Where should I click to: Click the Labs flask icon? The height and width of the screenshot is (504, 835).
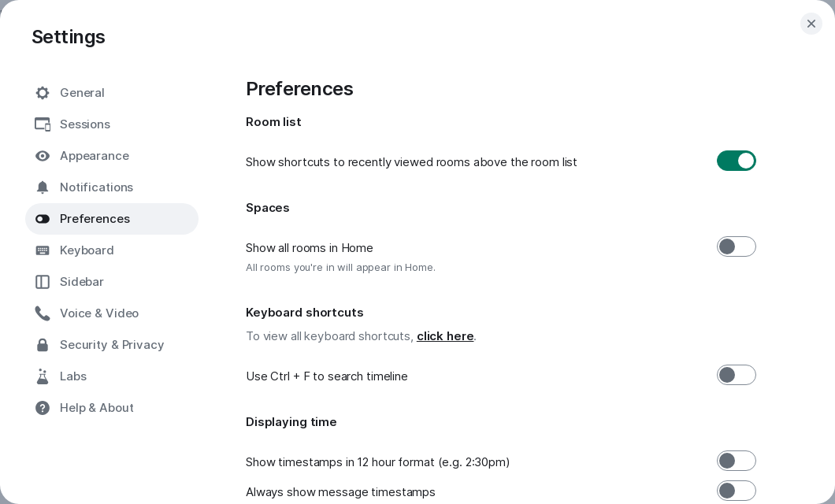coord(43,376)
